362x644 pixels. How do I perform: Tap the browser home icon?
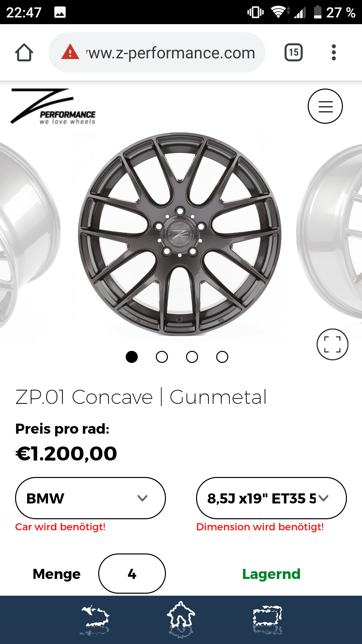(24, 53)
